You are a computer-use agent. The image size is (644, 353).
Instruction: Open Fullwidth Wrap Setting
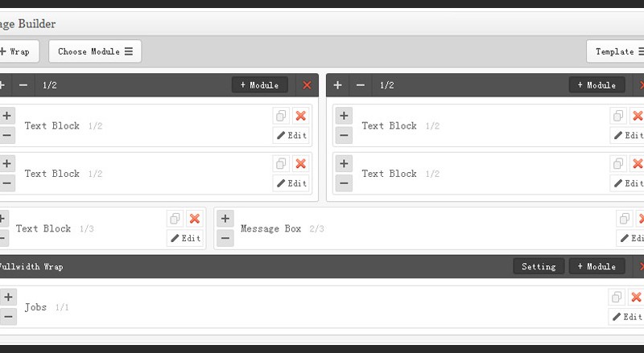point(539,266)
